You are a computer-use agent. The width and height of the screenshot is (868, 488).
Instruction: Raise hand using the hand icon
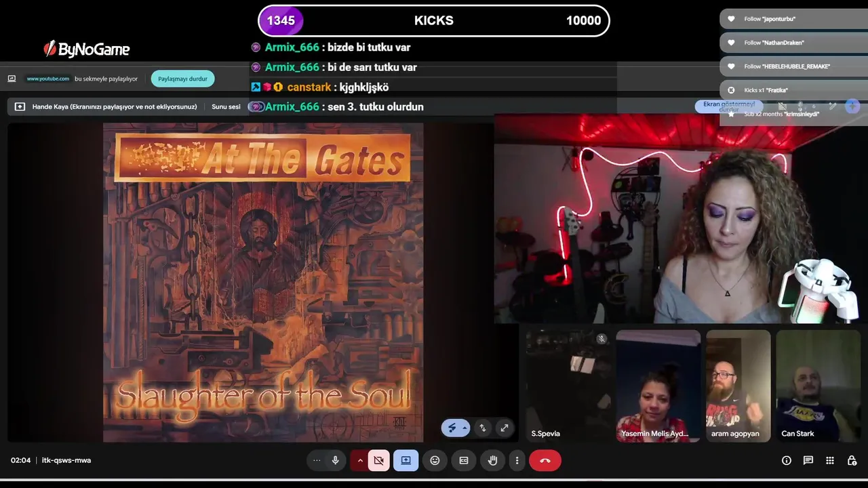493,460
